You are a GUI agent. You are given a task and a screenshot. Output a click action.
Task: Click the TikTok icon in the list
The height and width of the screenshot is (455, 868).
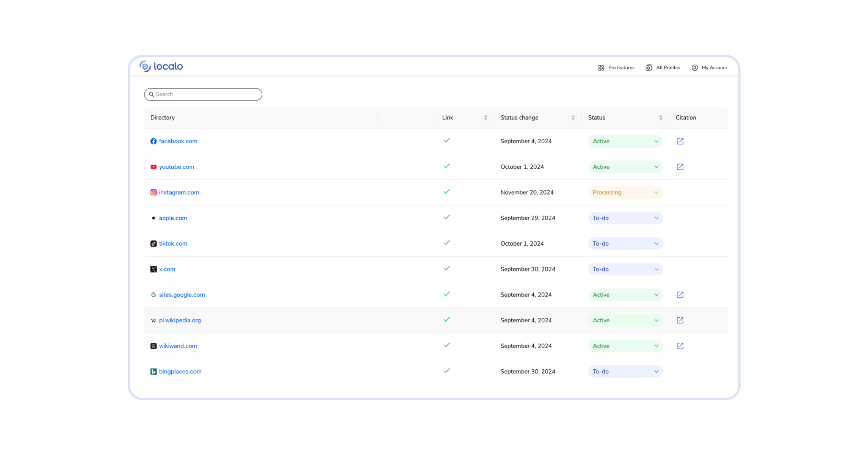tap(153, 243)
